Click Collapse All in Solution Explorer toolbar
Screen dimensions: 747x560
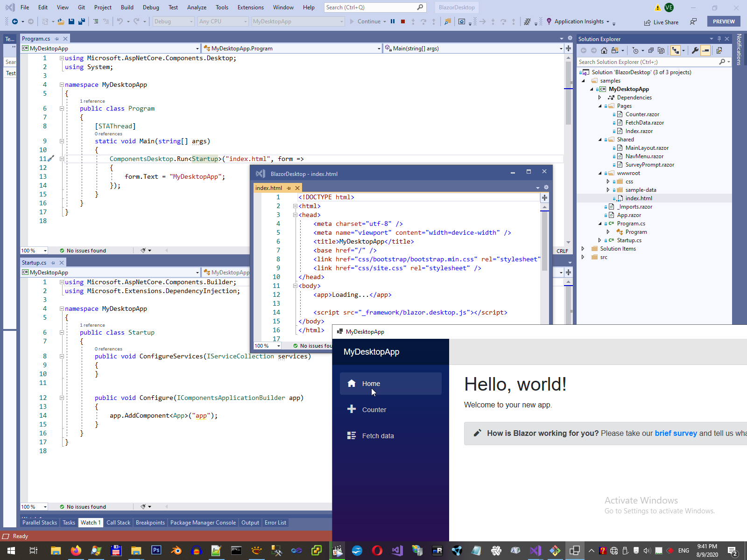tap(651, 50)
